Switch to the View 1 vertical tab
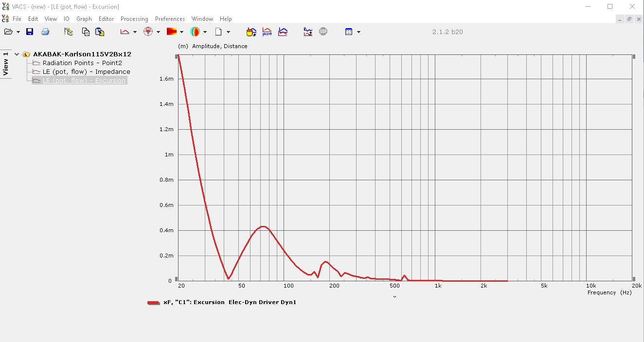The width and height of the screenshot is (644, 342). [5, 64]
